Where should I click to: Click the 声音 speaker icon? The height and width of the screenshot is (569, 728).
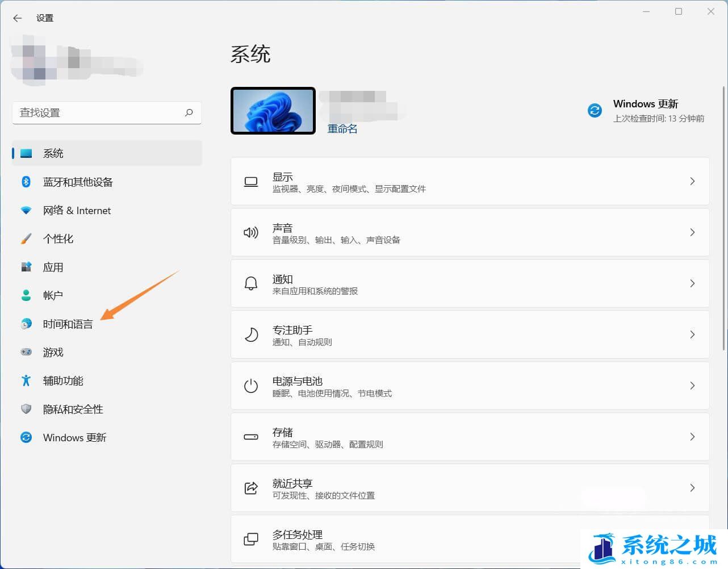pos(250,232)
